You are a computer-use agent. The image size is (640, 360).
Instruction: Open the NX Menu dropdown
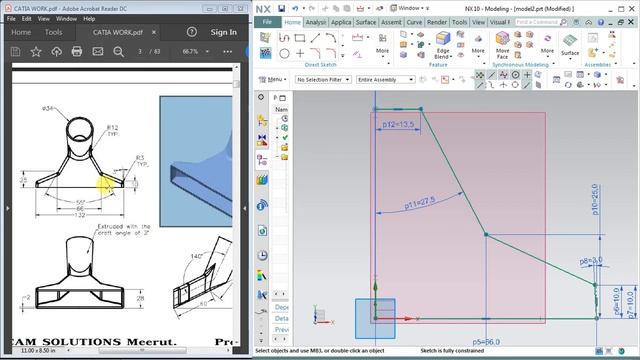[273, 80]
